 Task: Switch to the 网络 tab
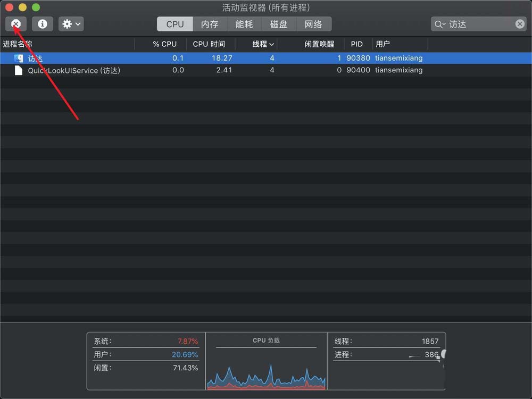coord(314,23)
